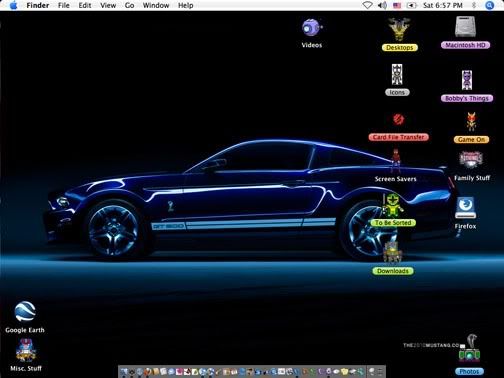This screenshot has width=504, height=378.
Task: Open the Window menu
Action: [x=156, y=5]
